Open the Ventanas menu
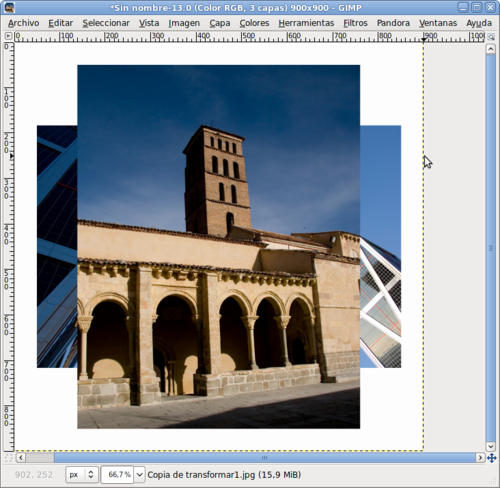The height and width of the screenshot is (488, 500). 438,23
